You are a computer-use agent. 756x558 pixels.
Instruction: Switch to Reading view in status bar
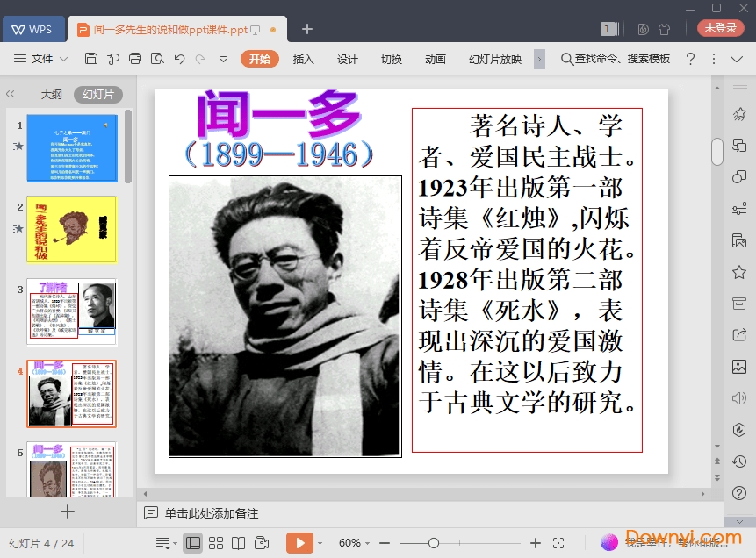click(238, 543)
